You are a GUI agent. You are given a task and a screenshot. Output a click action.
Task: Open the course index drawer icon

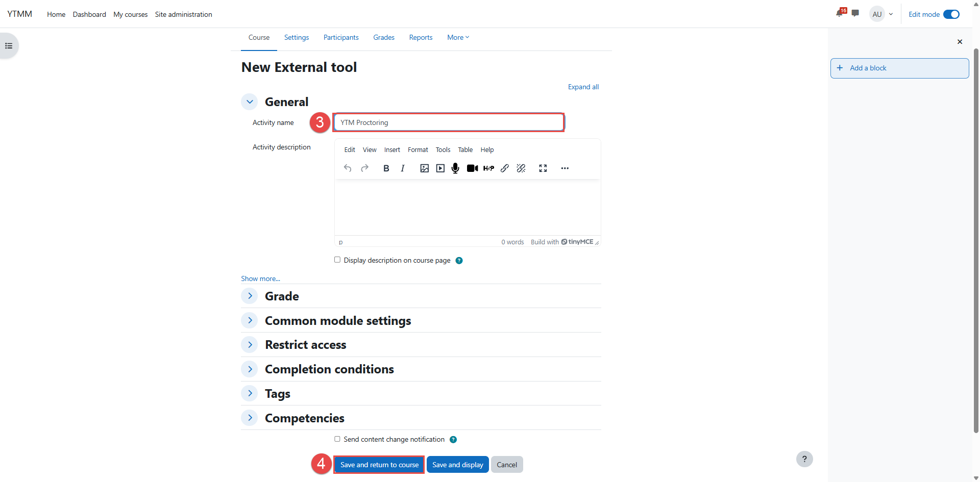click(9, 46)
